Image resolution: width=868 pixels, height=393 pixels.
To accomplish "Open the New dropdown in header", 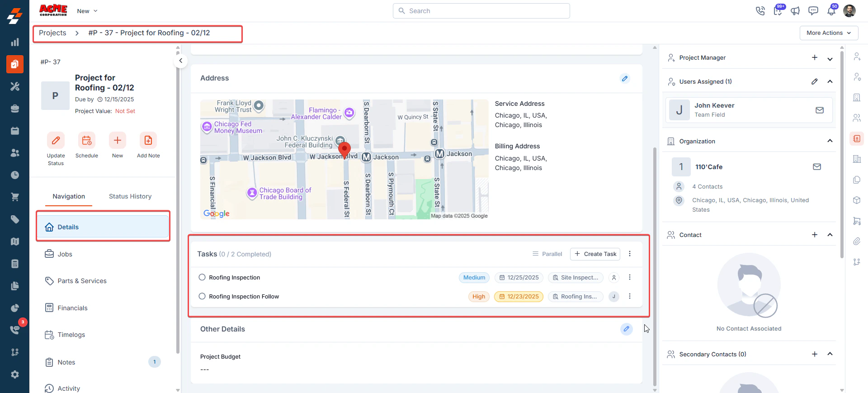I will pyautogui.click(x=87, y=11).
